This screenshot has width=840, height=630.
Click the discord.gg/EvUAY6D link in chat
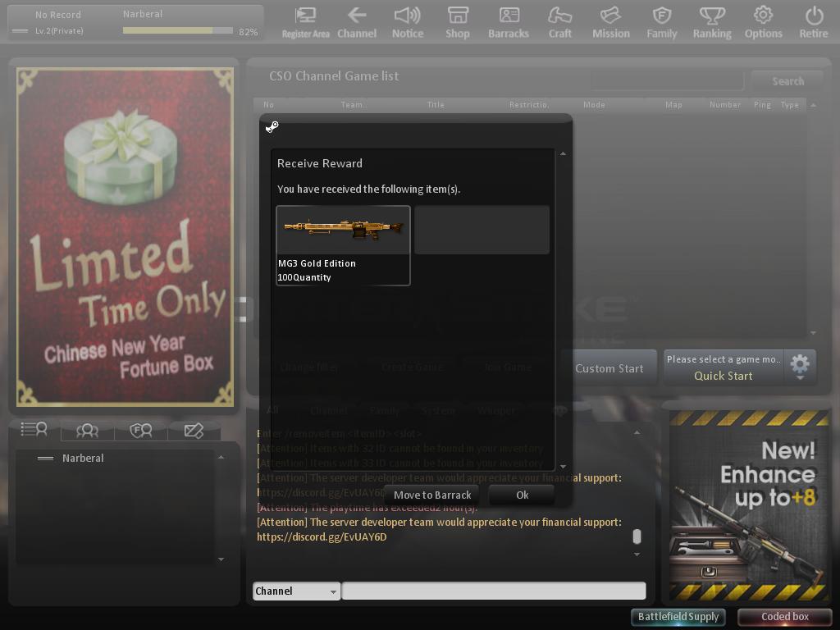[x=322, y=536]
